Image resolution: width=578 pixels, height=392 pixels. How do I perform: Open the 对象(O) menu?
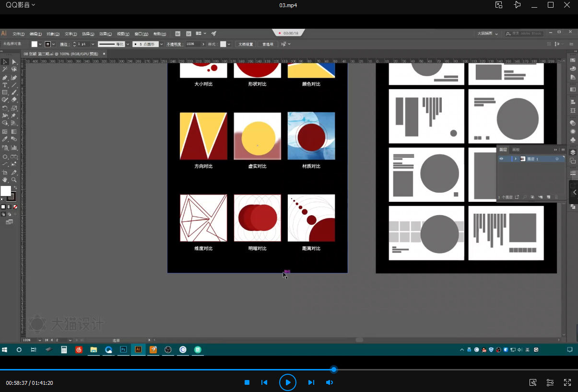click(x=53, y=34)
